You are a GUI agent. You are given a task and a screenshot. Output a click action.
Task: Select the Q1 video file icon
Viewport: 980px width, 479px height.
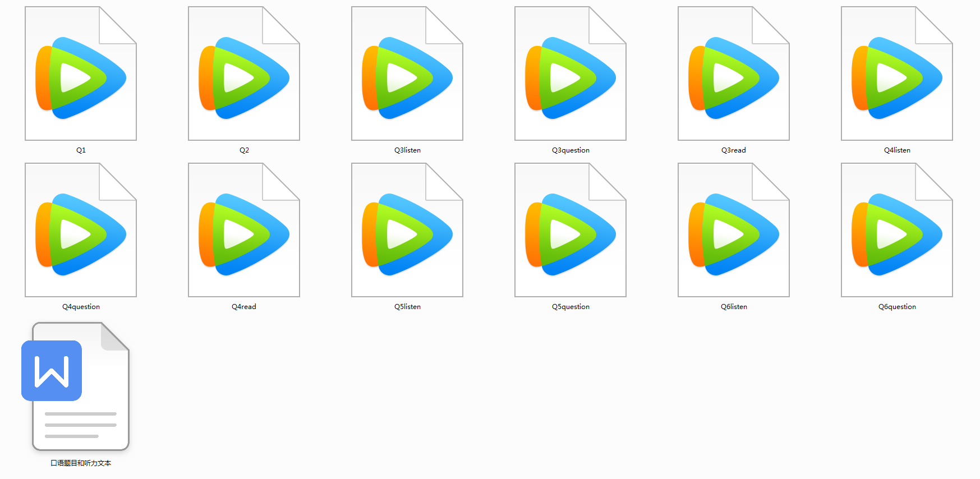(x=81, y=74)
